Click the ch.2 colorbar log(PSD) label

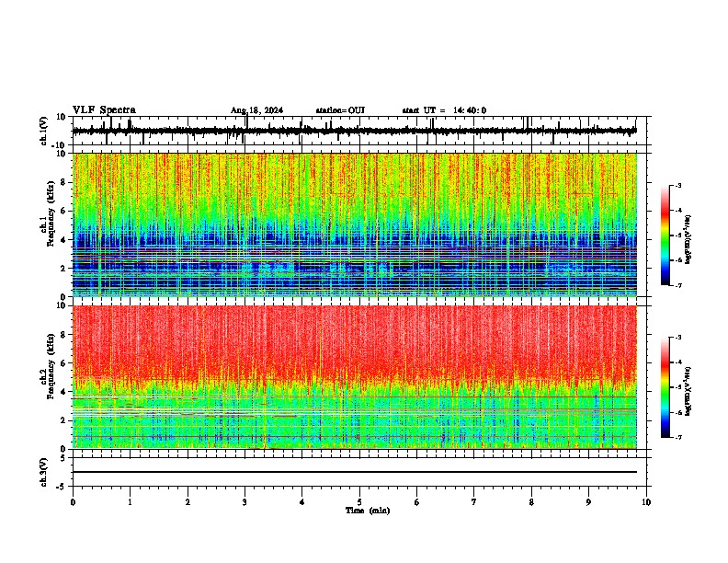tap(688, 391)
